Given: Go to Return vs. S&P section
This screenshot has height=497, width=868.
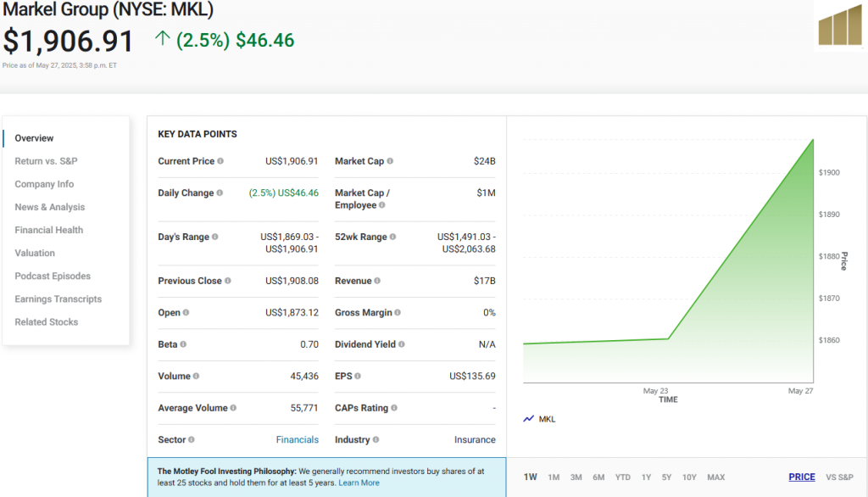Looking at the screenshot, I should 46,161.
